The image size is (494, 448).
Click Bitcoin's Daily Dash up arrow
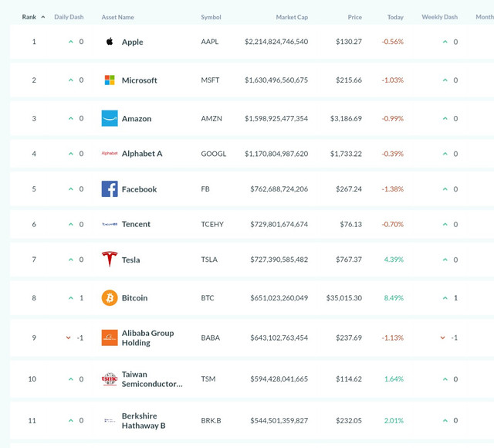pos(71,298)
